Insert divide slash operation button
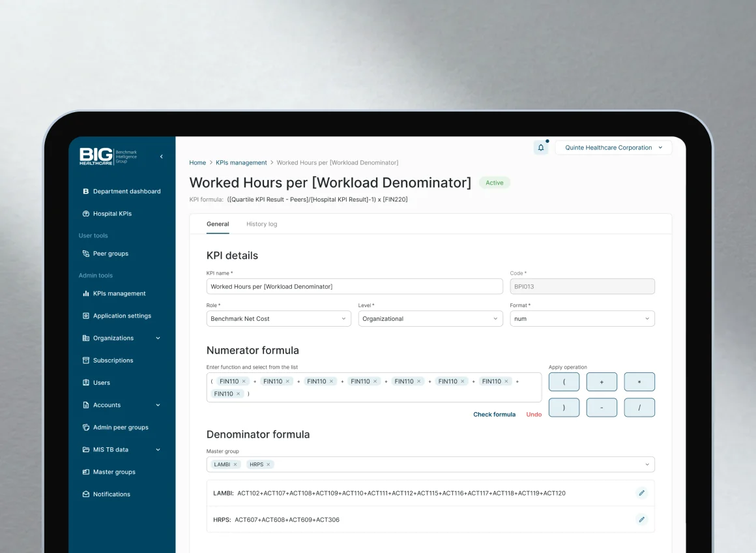 click(639, 408)
